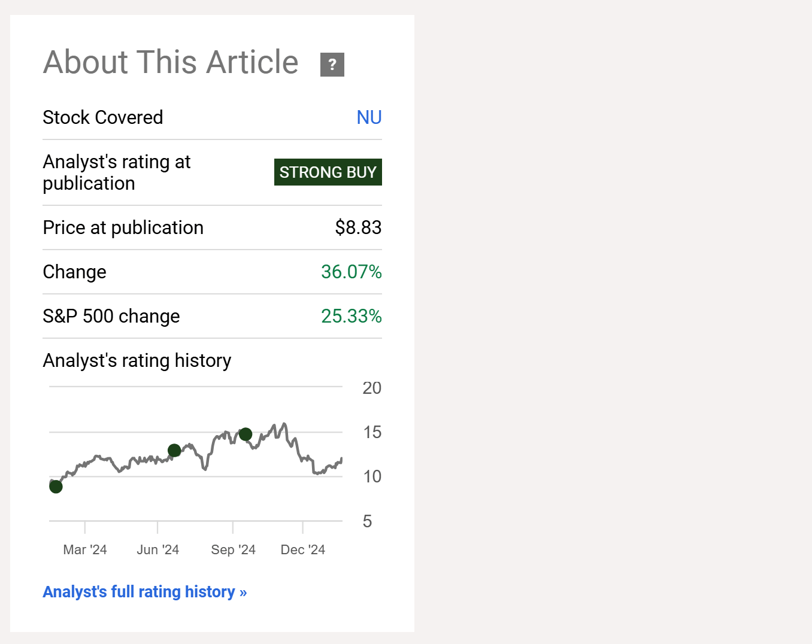The height and width of the screenshot is (644, 812).
Task: Select the Mar '24 axis label
Action: (85, 549)
